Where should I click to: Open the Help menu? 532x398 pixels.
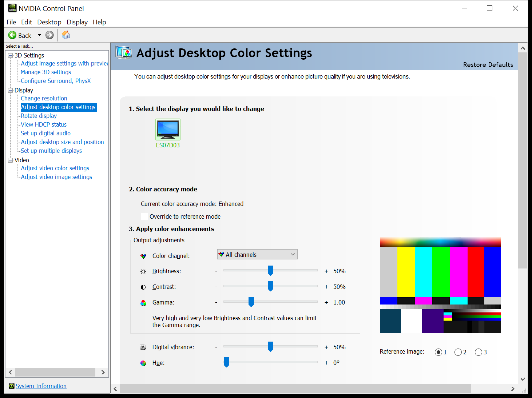(99, 22)
